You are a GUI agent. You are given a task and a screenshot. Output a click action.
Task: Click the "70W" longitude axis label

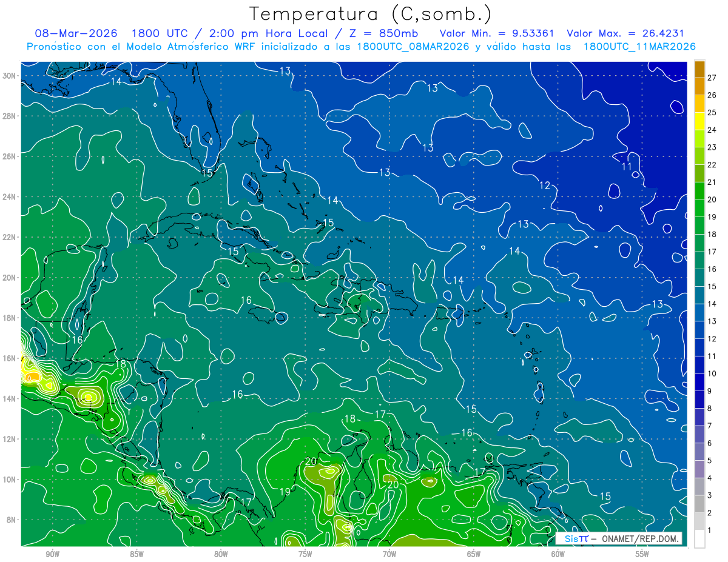tap(389, 554)
